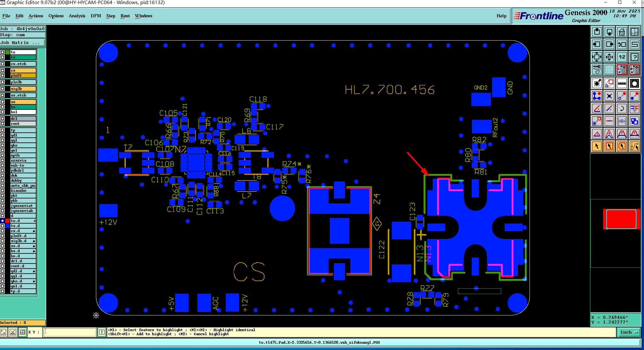Click the Job Matrix button

point(22,42)
